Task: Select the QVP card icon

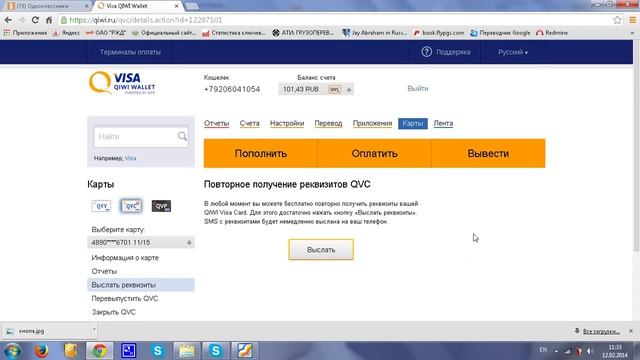Action: (161, 206)
